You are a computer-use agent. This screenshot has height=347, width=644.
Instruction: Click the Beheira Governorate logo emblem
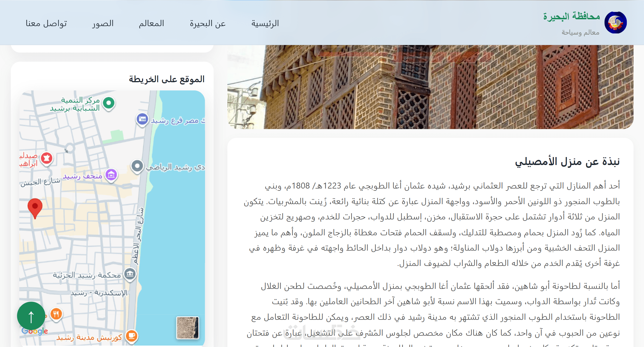point(615,23)
